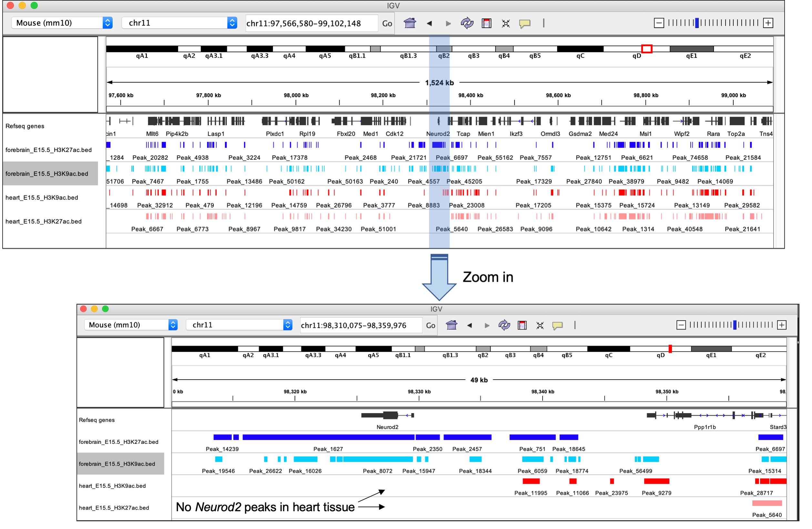Click Go button in top IGV window

click(387, 23)
